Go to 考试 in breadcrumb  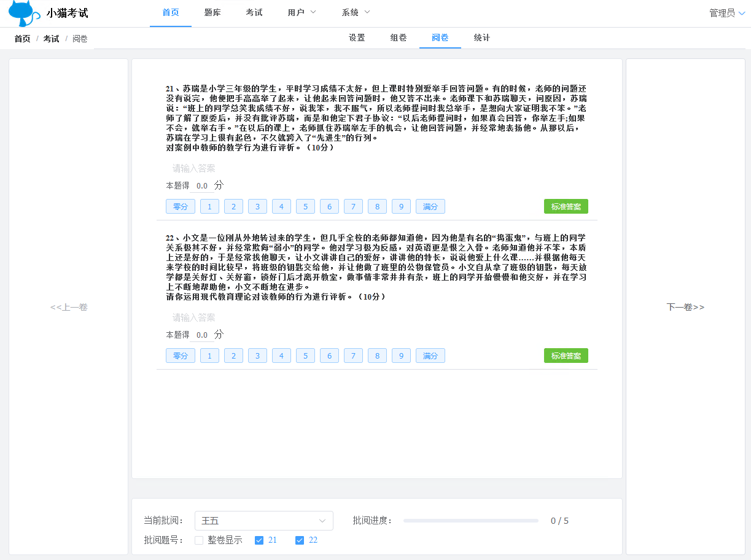(51, 39)
